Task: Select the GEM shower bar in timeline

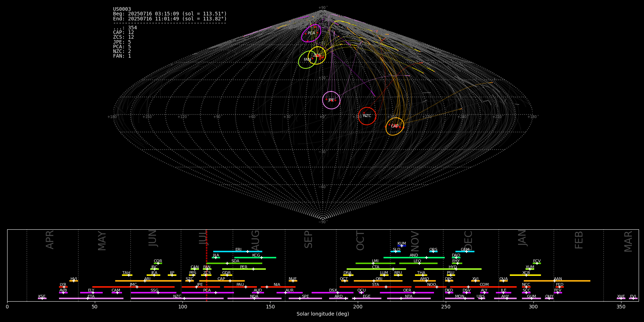Action: tap(465, 252)
